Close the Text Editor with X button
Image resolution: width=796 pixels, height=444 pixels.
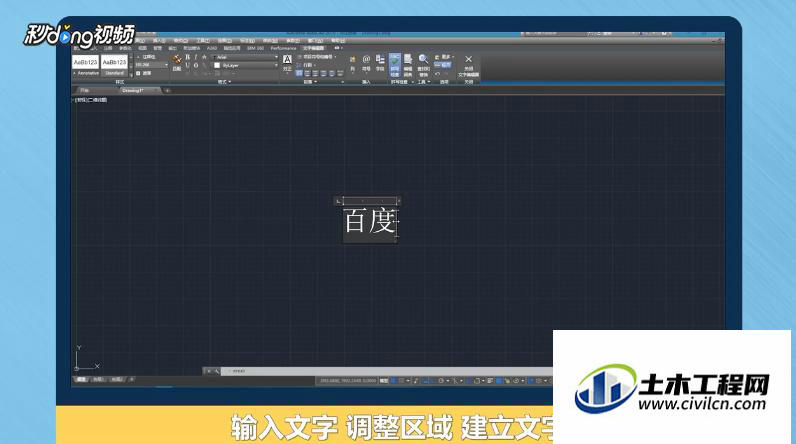(x=469, y=59)
